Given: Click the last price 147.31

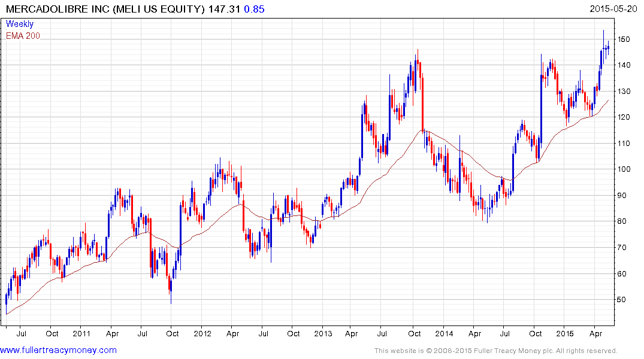Looking at the screenshot, I should coord(224,9).
